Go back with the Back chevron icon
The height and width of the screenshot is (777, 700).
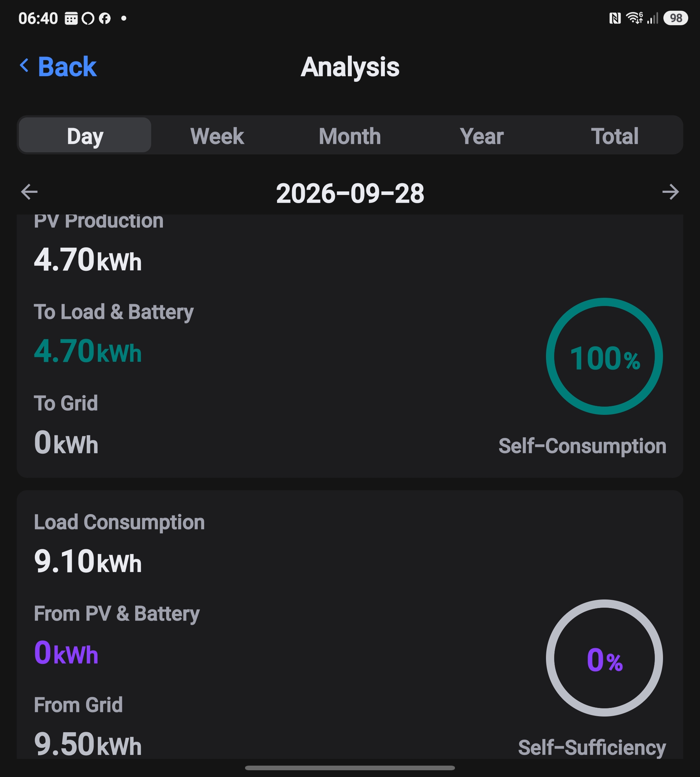coord(24,65)
